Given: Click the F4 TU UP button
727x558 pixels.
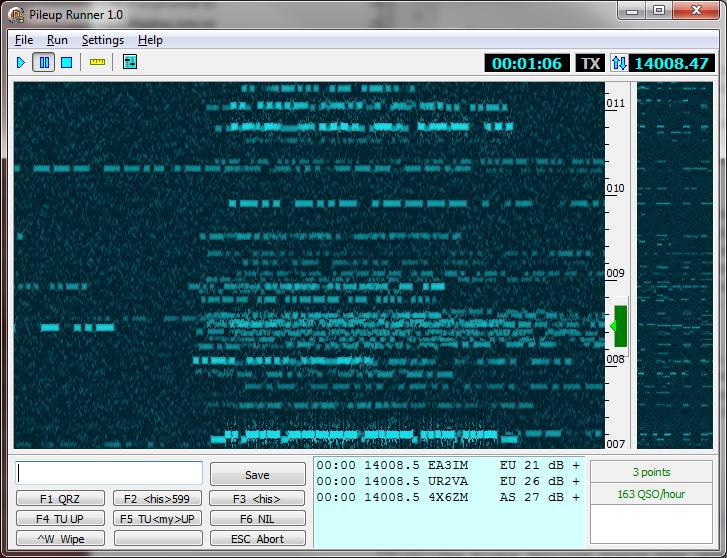Looking at the screenshot, I should point(60,519).
